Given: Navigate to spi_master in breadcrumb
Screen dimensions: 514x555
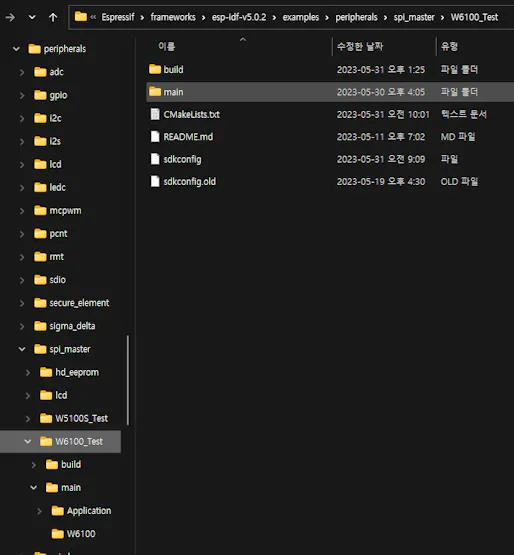Looking at the screenshot, I should click(x=414, y=17).
